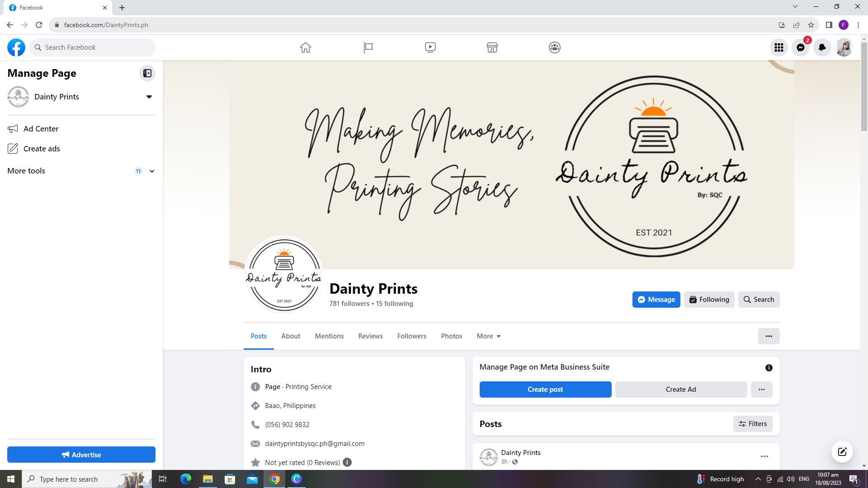Click the daintyprintsbysqc.ph@gmail.com email
868x488 pixels.
pos(315,444)
